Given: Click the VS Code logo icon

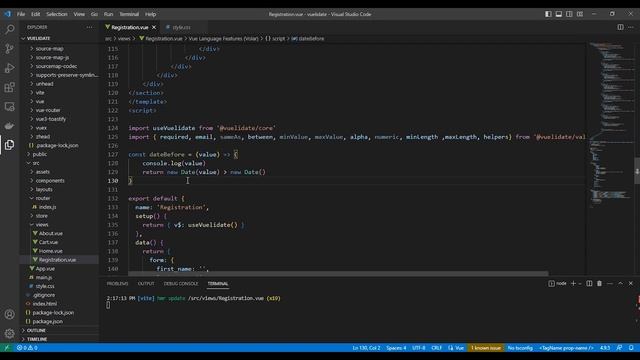Looking at the screenshot, I should (x=7, y=14).
